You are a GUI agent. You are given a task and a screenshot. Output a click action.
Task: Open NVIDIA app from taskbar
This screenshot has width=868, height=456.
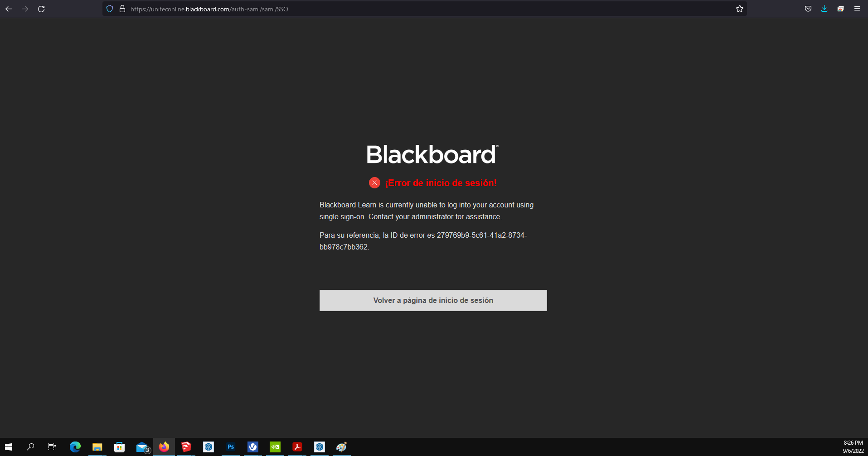click(275, 447)
